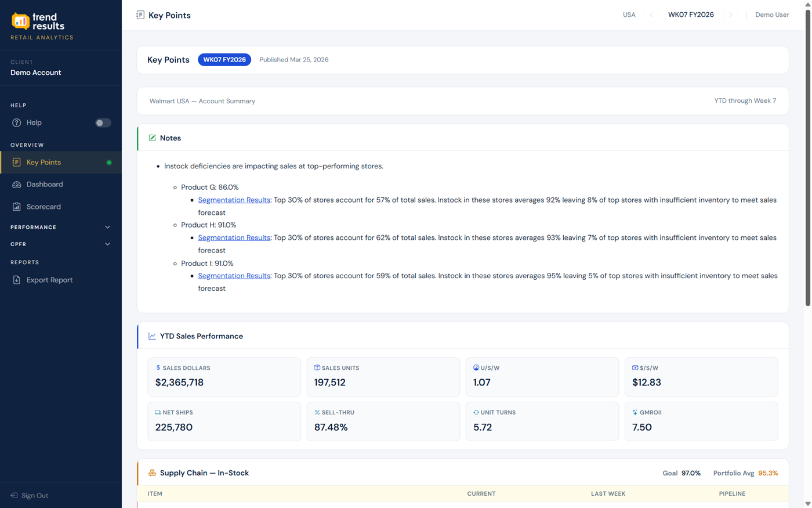Click the Scorecard icon in sidebar
The height and width of the screenshot is (508, 812).
16,207
